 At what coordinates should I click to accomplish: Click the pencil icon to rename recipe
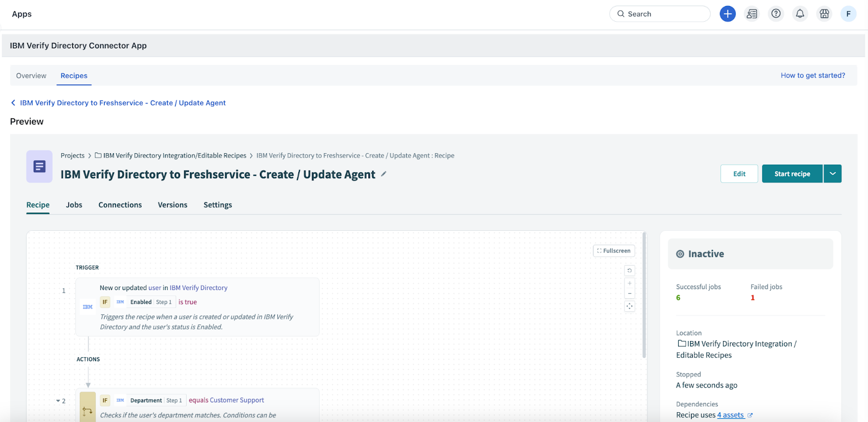point(384,174)
